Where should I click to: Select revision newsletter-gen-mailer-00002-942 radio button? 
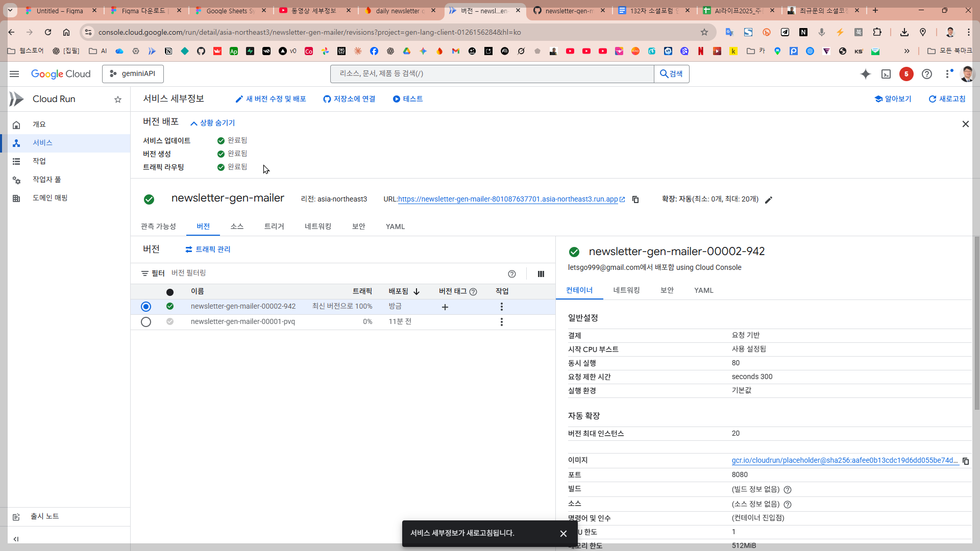[x=146, y=307]
